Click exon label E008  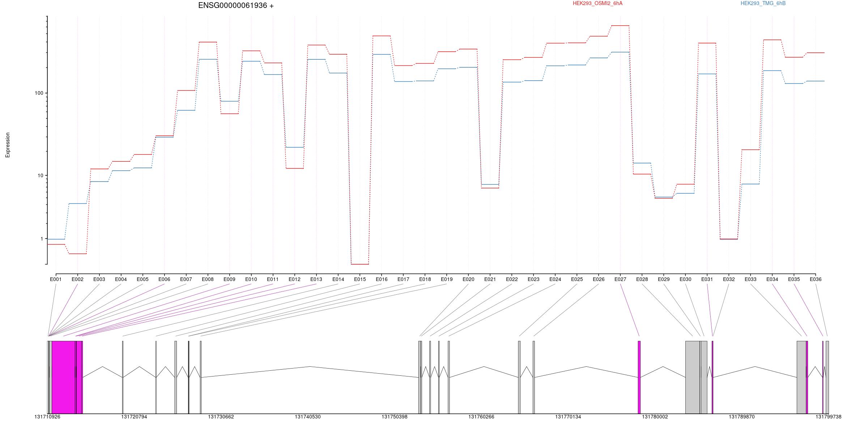208,279
